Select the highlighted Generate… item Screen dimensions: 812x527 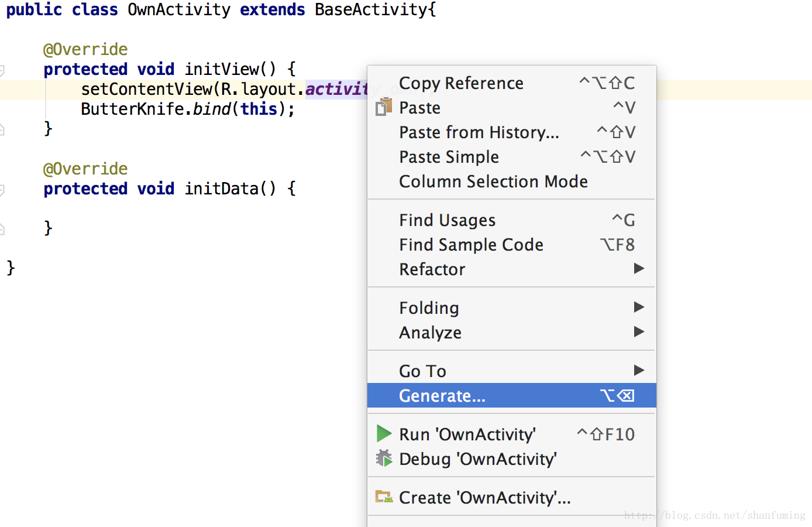512,396
